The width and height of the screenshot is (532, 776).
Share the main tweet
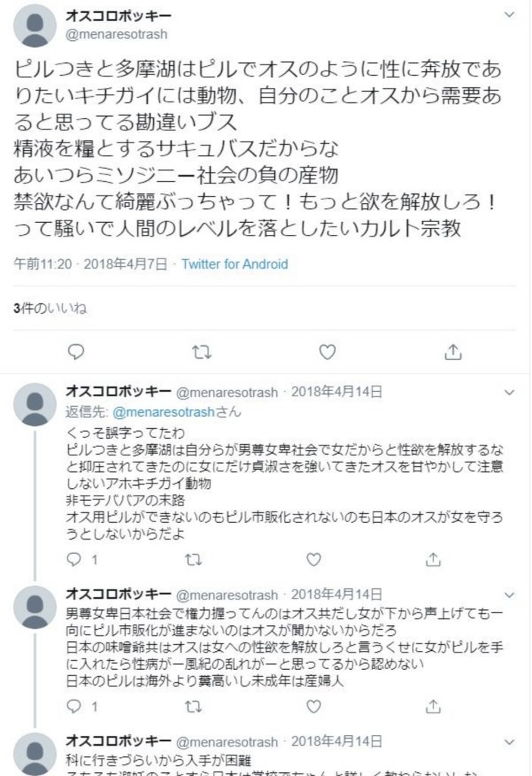tap(452, 352)
